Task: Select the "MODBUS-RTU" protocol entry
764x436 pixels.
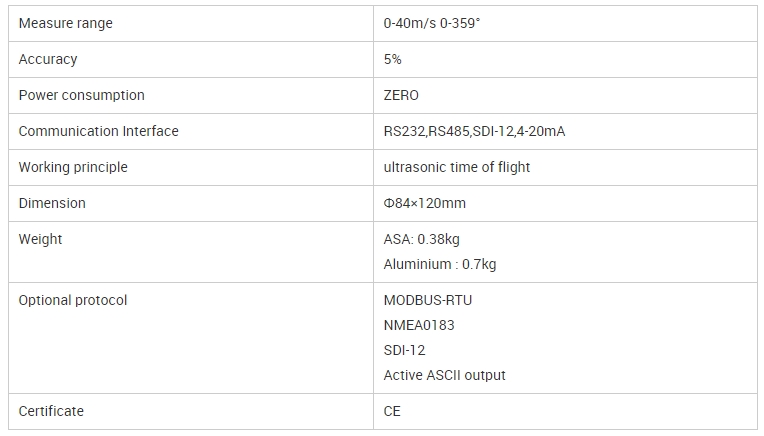Action: [x=428, y=300]
